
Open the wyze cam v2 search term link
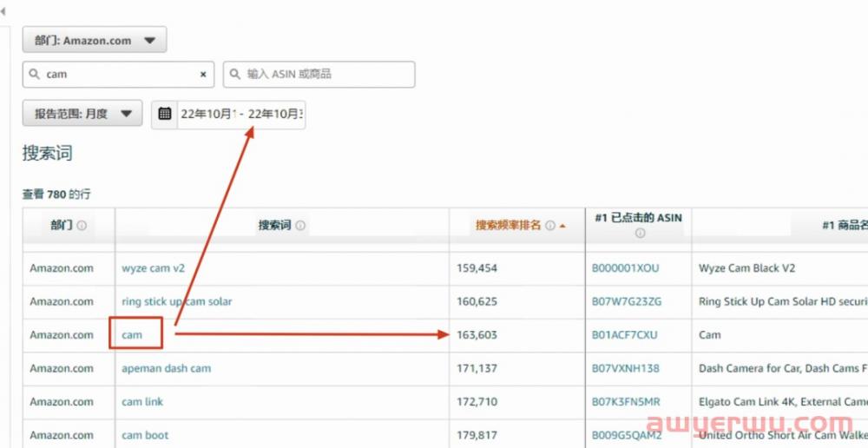[154, 268]
